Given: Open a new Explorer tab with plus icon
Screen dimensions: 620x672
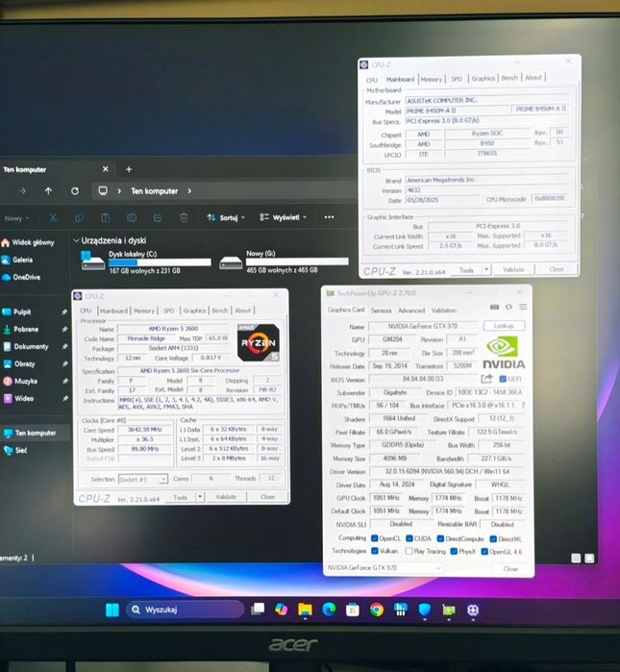Looking at the screenshot, I should [x=129, y=169].
